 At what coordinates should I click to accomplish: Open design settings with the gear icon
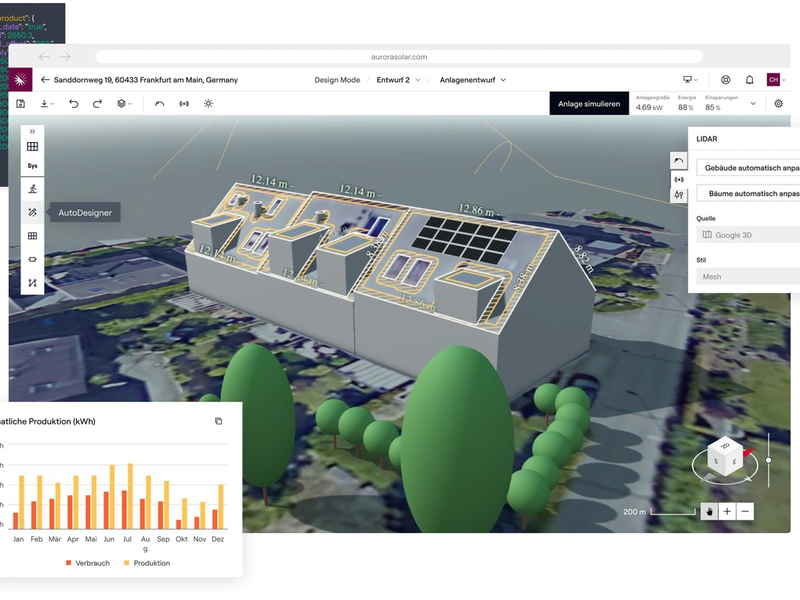778,104
